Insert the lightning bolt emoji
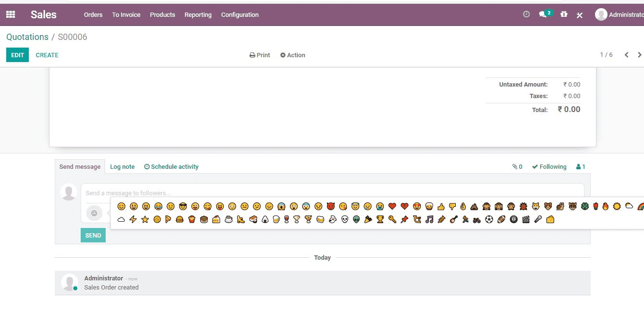This screenshot has width=644, height=315. click(133, 219)
